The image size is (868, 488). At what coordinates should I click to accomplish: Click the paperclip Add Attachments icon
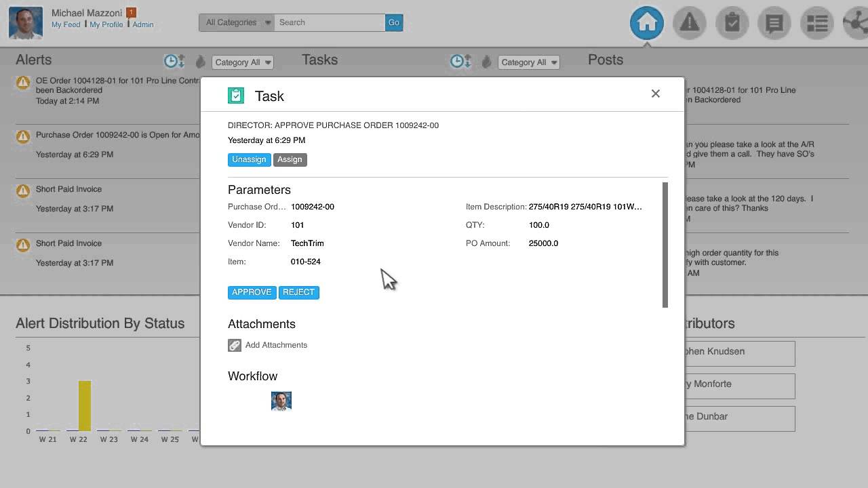click(234, 345)
